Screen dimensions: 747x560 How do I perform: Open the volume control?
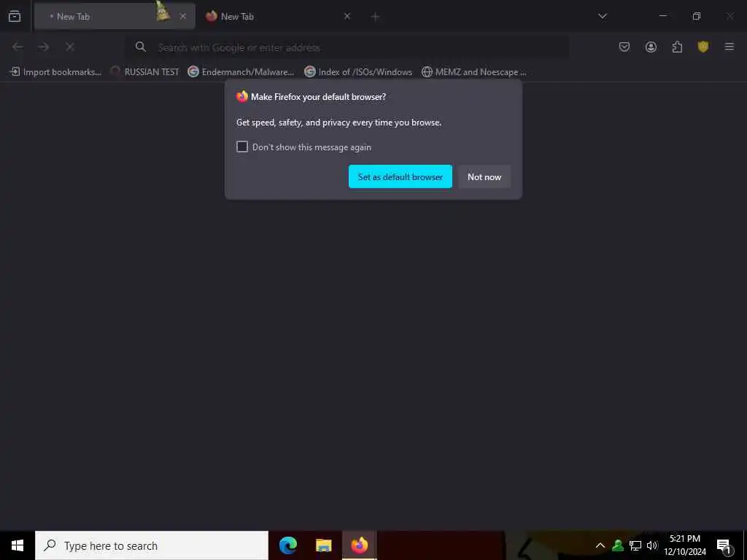click(x=651, y=545)
